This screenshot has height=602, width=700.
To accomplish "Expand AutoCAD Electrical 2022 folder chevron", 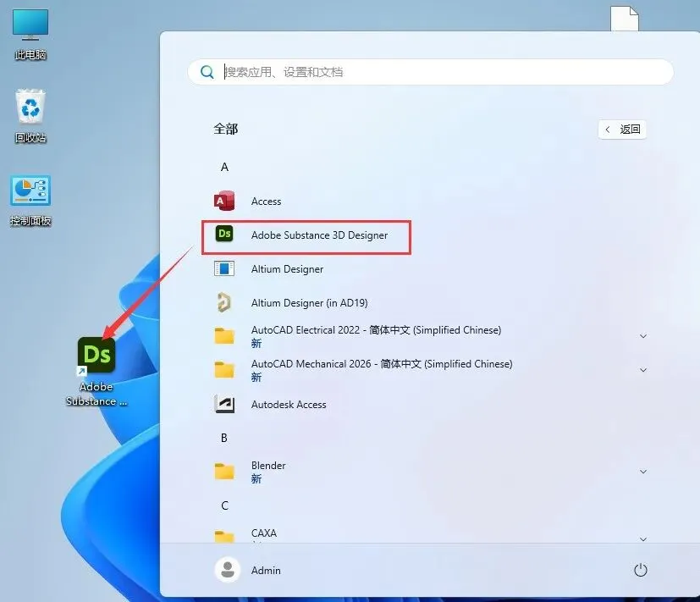I will tap(643, 336).
